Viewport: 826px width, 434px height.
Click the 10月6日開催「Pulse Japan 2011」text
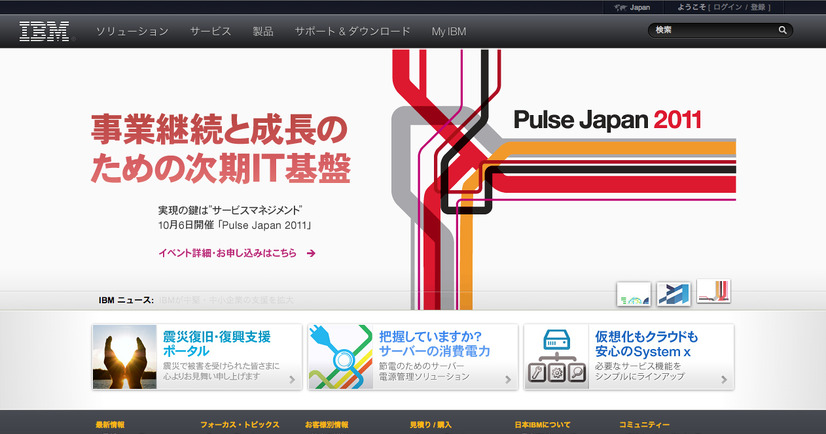pos(235,225)
